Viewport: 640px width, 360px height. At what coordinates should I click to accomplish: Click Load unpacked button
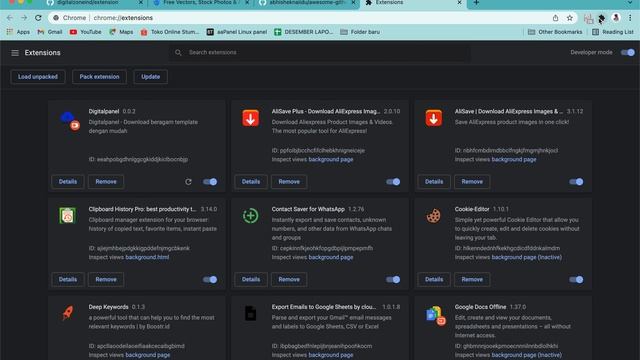pyautogui.click(x=38, y=77)
